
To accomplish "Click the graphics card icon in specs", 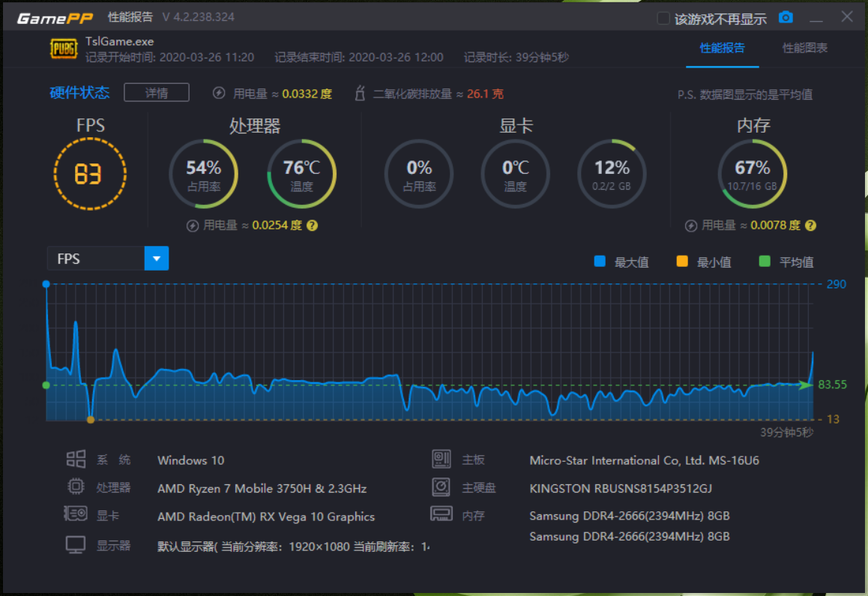I will pos(76,515).
